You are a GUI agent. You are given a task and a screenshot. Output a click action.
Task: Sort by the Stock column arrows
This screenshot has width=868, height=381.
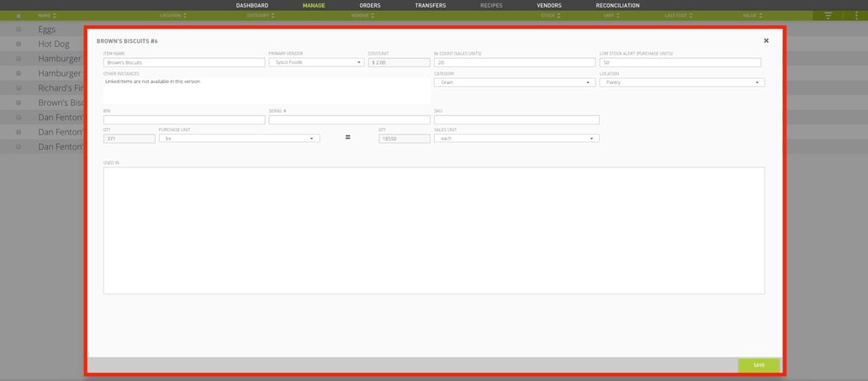(558, 15)
